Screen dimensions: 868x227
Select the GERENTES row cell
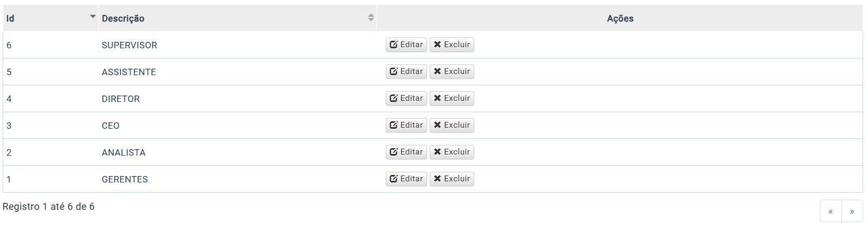[x=125, y=179]
